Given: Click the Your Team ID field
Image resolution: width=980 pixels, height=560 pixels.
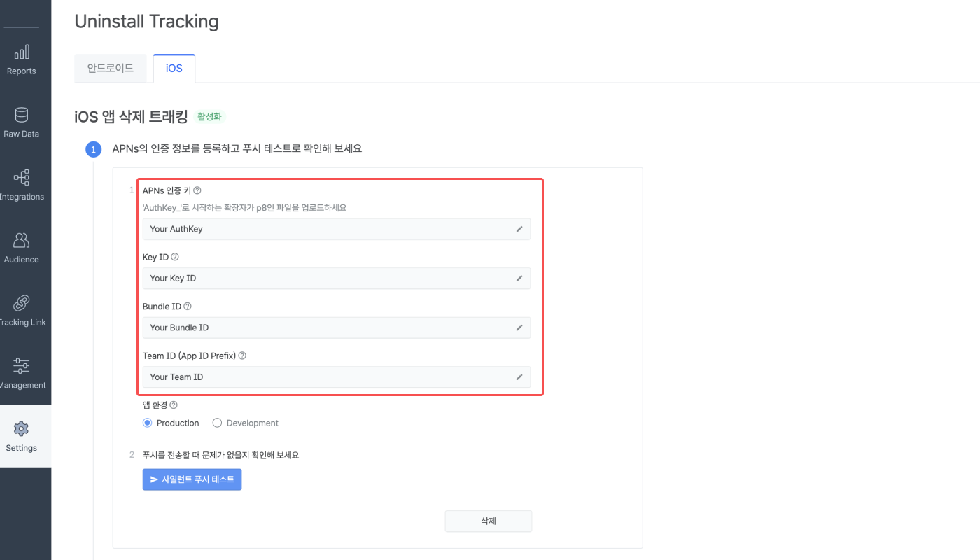Looking at the screenshot, I should tap(337, 377).
